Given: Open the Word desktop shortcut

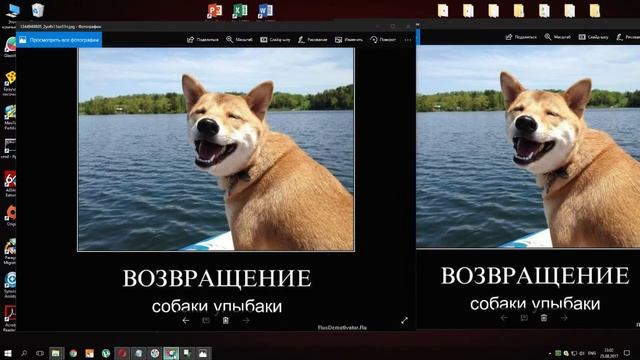Looking at the screenshot, I should tap(265, 11).
